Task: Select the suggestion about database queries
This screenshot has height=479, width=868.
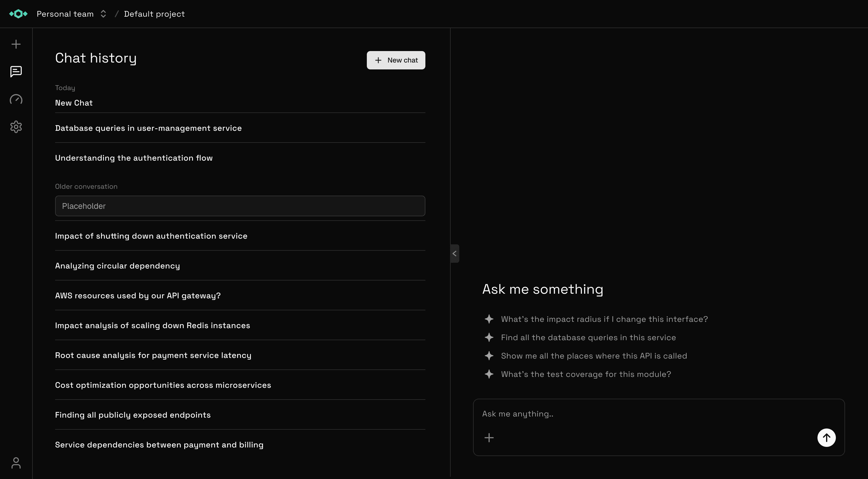Action: pos(588,337)
